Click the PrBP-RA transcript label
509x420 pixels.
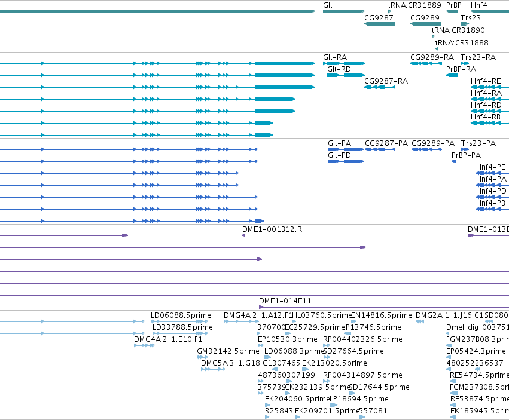(x=461, y=69)
